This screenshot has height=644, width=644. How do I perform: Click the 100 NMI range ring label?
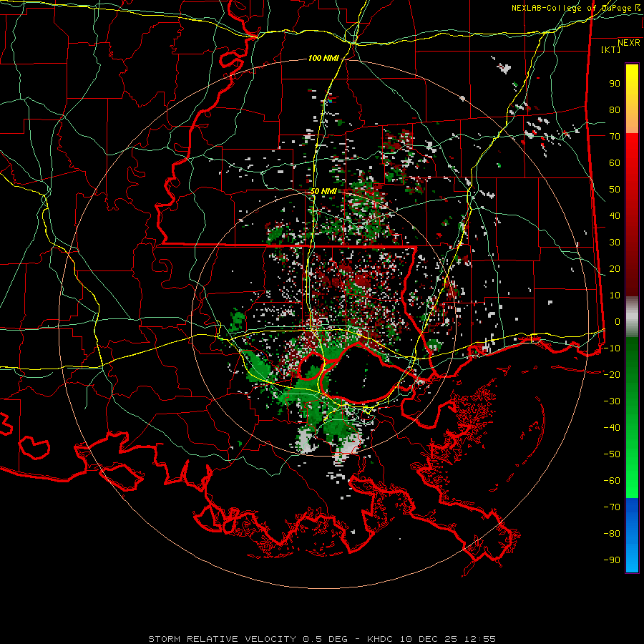323,59
